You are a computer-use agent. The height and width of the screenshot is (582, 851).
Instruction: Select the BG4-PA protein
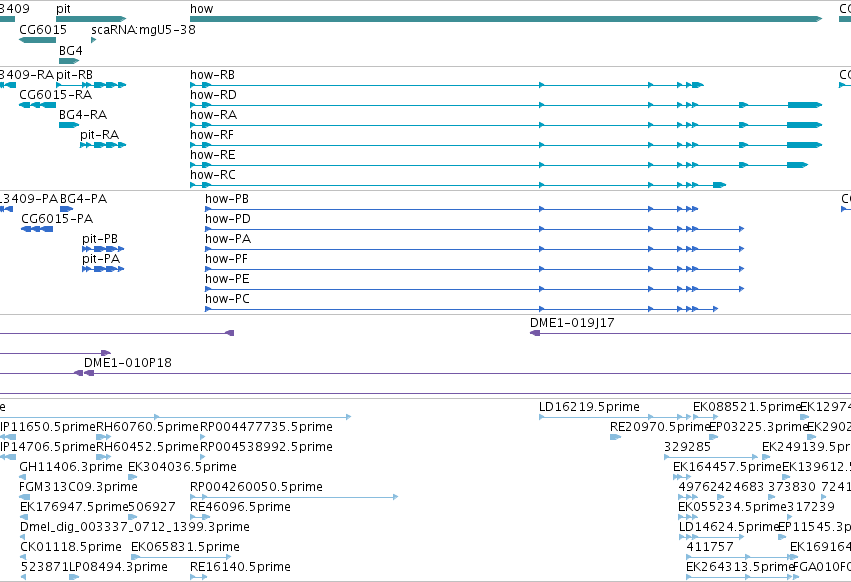(x=66, y=209)
